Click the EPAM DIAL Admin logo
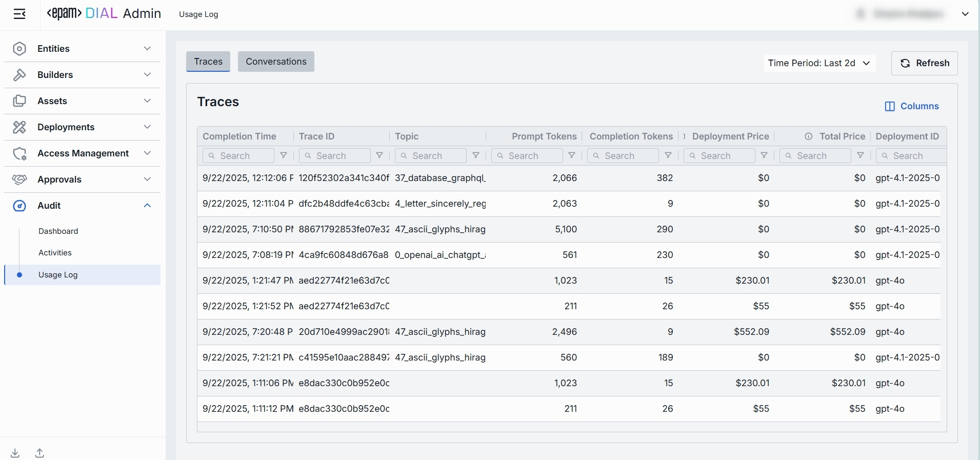 tap(104, 14)
